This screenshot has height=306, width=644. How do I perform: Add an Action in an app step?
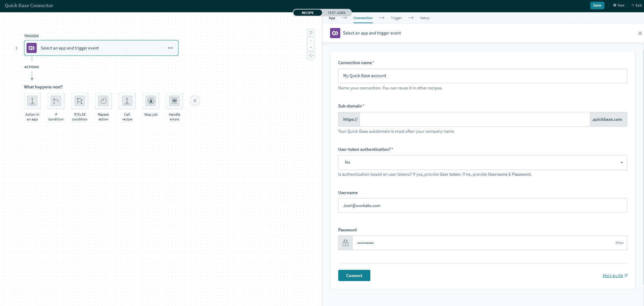click(x=32, y=101)
